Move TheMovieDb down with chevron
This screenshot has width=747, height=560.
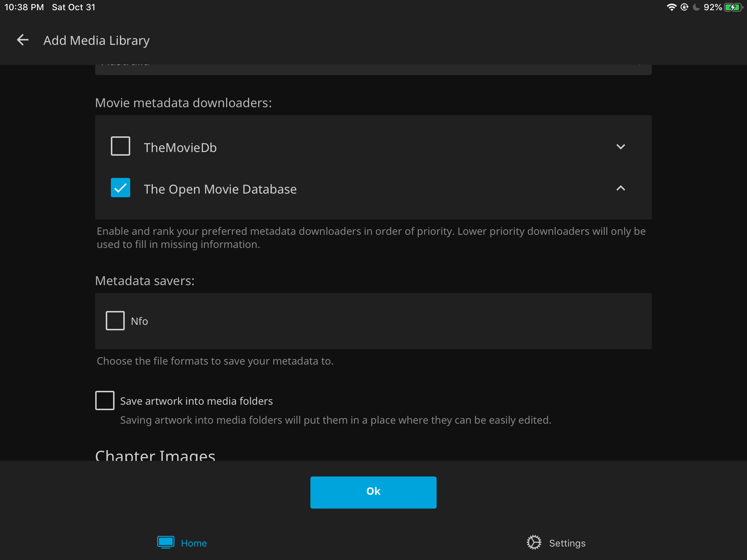(620, 147)
